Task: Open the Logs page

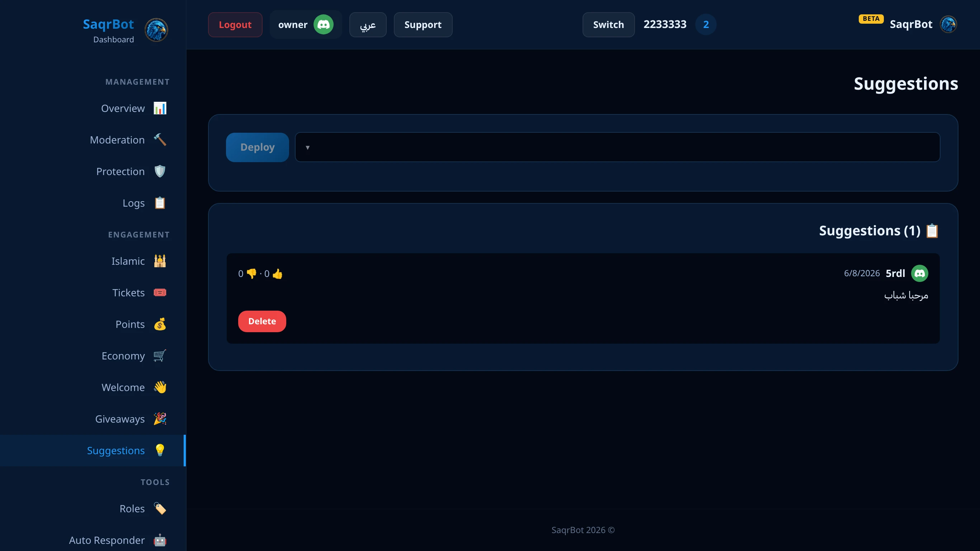Action: 93,203
